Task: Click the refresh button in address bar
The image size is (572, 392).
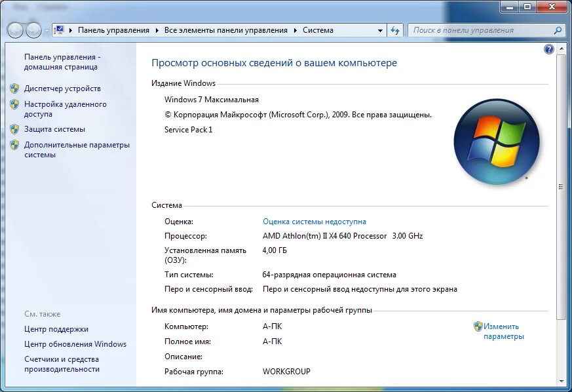Action: (x=394, y=30)
